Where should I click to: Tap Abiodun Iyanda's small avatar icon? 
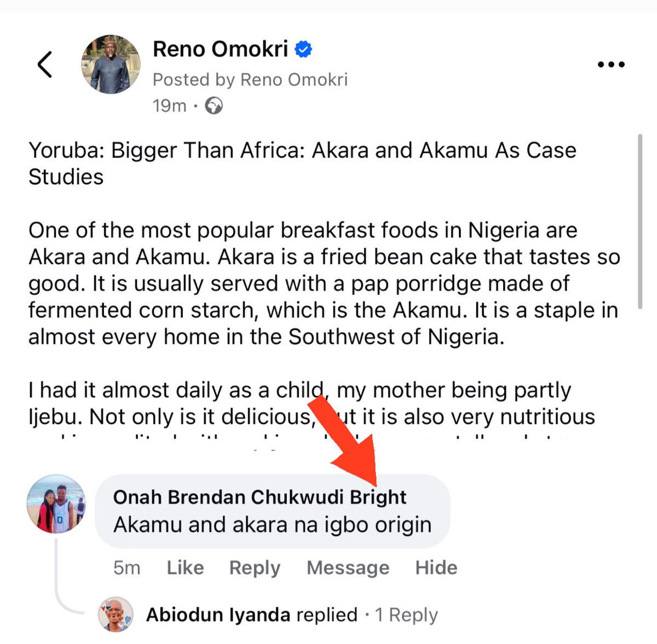click(x=116, y=614)
